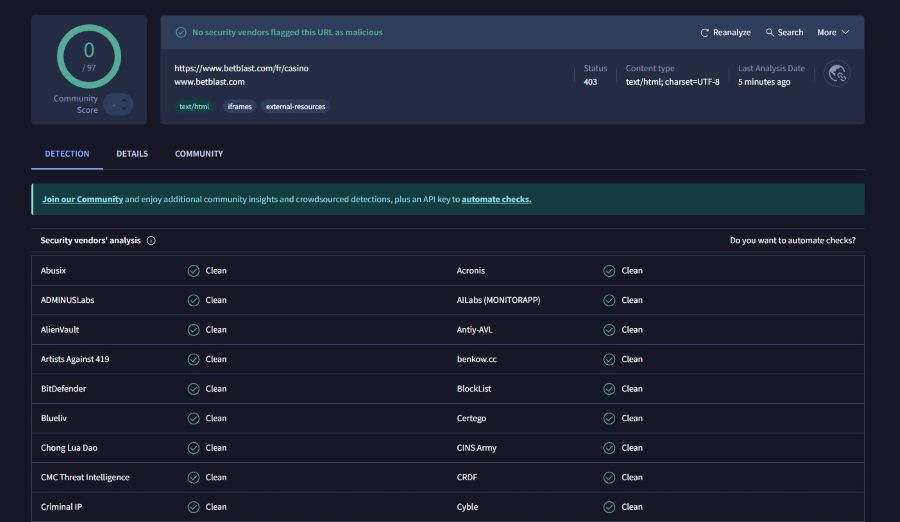Click the Certego clean checkmark icon
Viewport: 900px width, 522px height.
click(x=609, y=419)
